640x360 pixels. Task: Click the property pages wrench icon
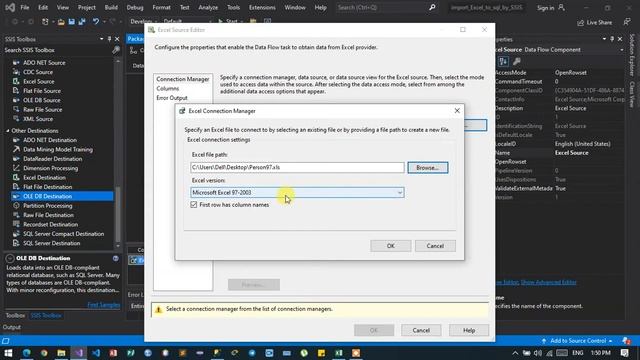pos(517,62)
